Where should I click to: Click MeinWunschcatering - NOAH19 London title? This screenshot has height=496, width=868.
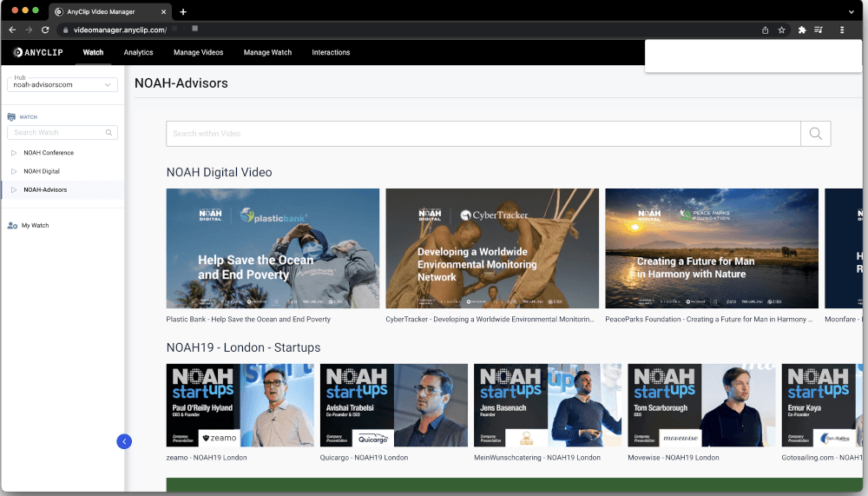[537, 458]
